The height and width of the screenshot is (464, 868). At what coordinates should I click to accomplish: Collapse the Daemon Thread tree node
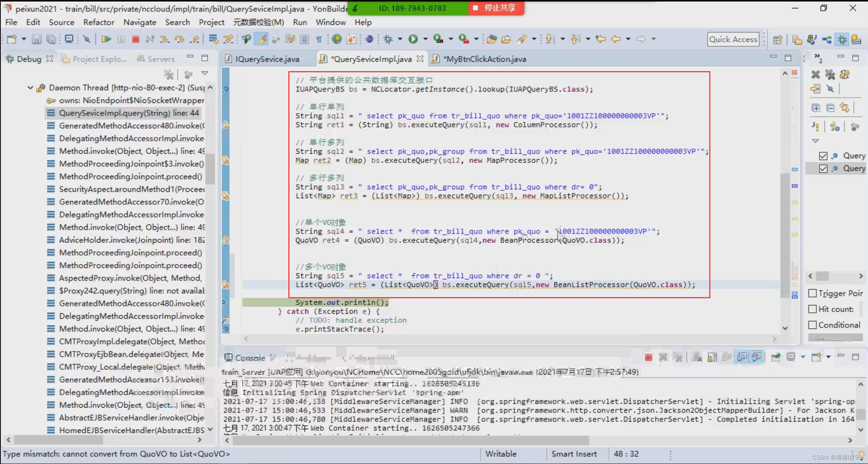click(x=30, y=87)
